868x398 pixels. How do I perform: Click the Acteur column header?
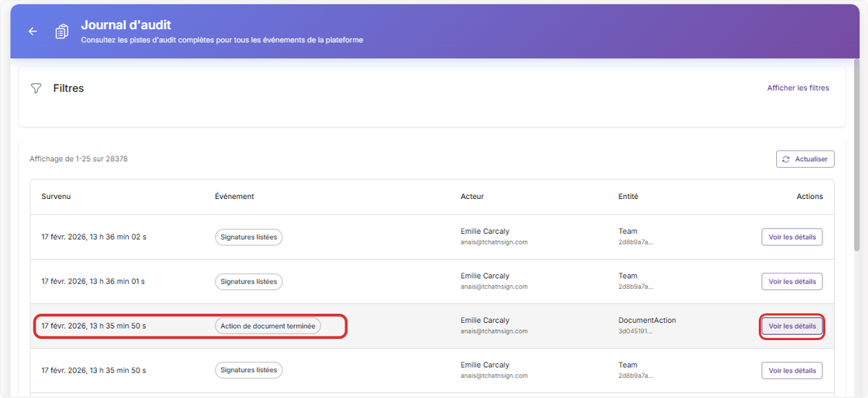coord(472,196)
